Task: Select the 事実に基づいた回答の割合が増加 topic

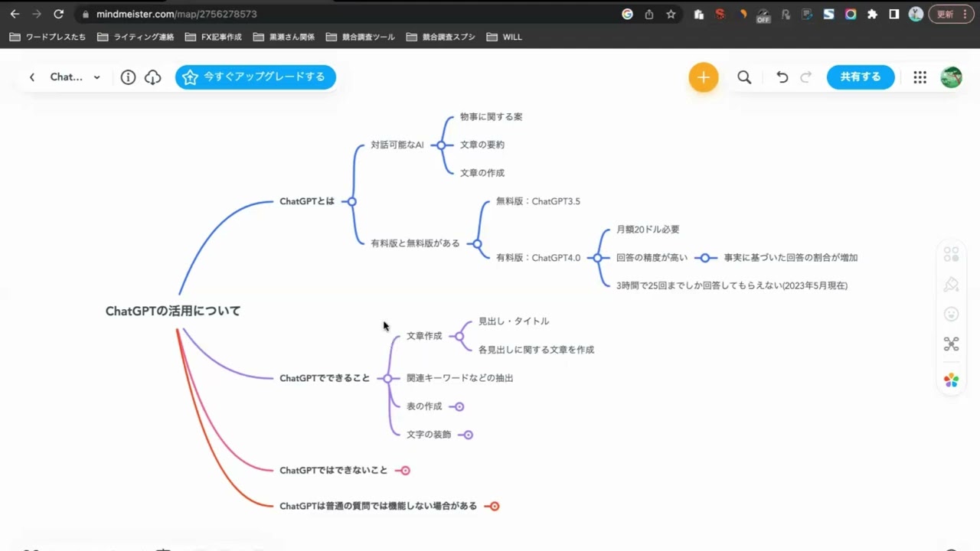Action: 791,258
